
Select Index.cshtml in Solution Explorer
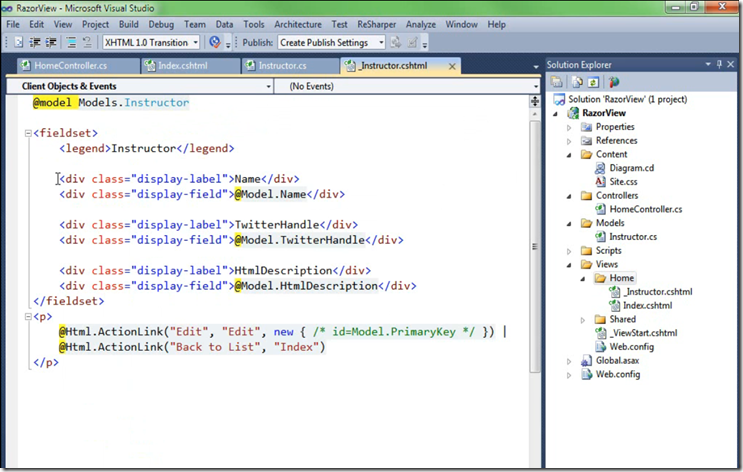(647, 306)
